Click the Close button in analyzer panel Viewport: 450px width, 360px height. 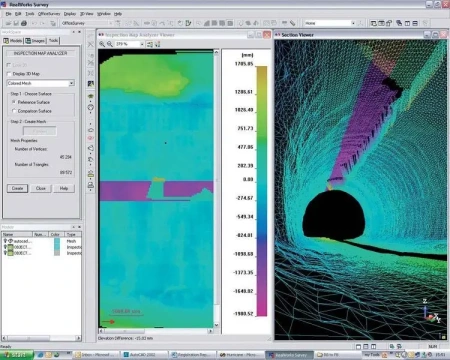(41, 188)
